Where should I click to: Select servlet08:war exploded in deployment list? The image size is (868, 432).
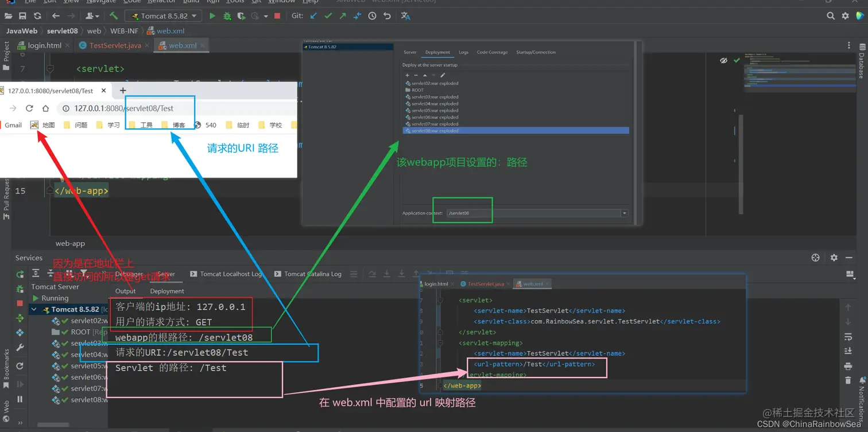pyautogui.click(x=516, y=131)
